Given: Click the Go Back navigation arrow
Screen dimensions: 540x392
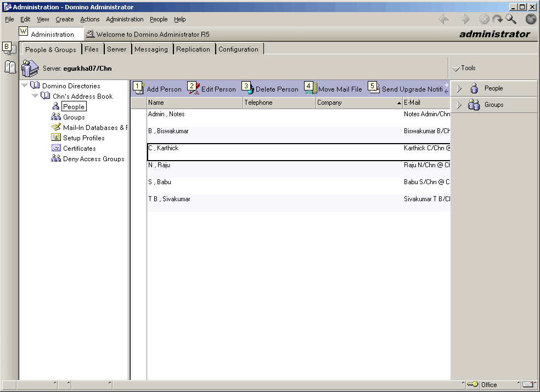Looking at the screenshot, I should 444,19.
